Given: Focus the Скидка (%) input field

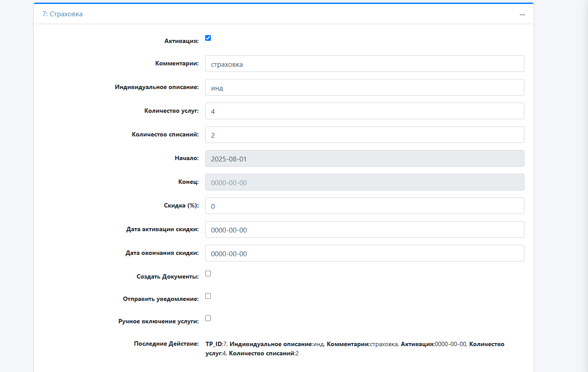Looking at the screenshot, I should pos(365,206).
